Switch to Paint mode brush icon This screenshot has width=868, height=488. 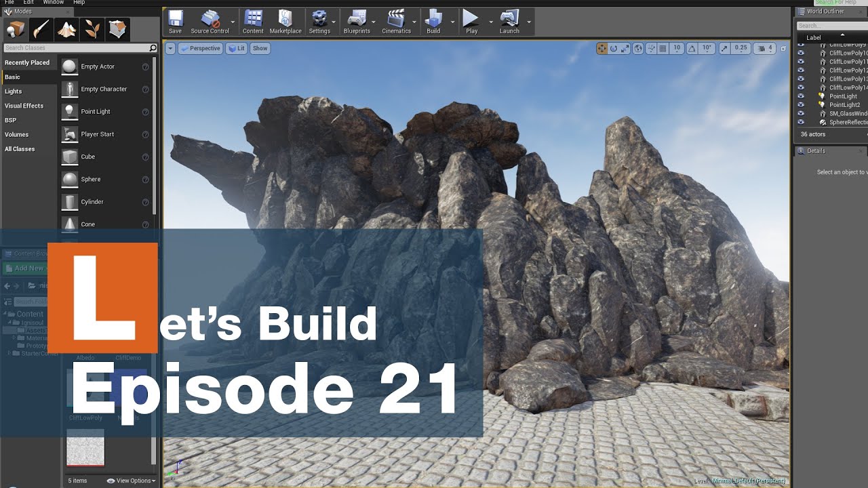41,30
